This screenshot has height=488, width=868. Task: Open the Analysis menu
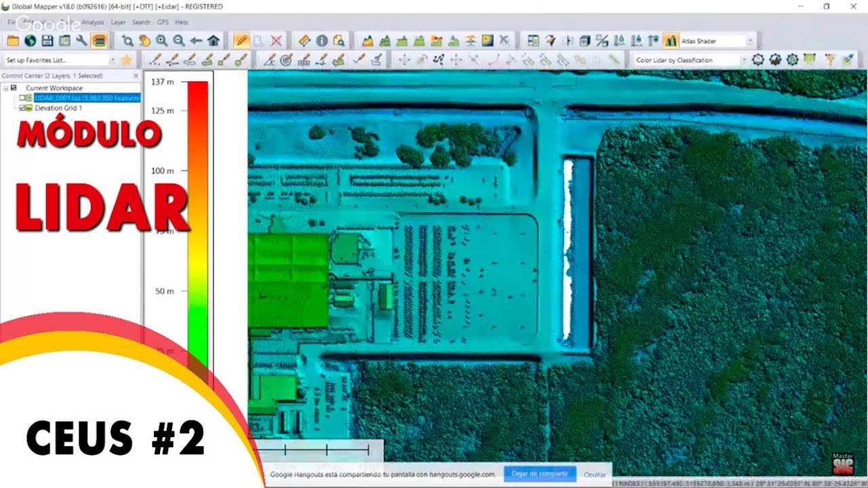click(x=93, y=22)
